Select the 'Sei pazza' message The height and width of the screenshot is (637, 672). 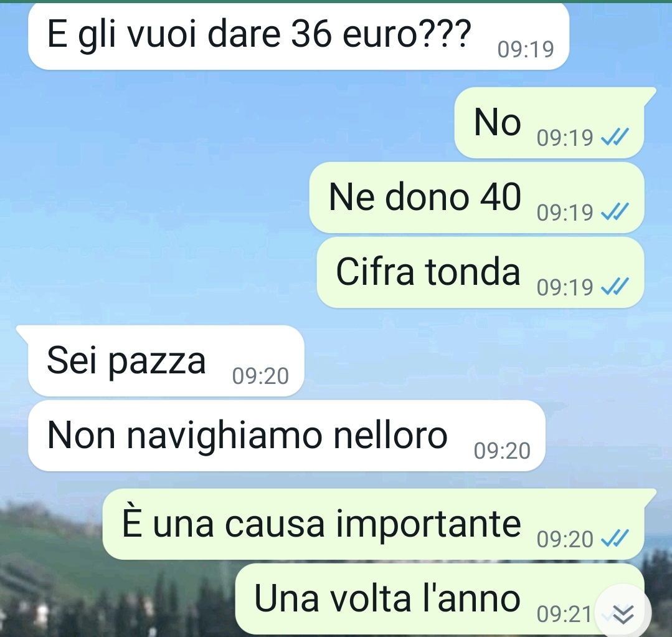[x=166, y=361]
